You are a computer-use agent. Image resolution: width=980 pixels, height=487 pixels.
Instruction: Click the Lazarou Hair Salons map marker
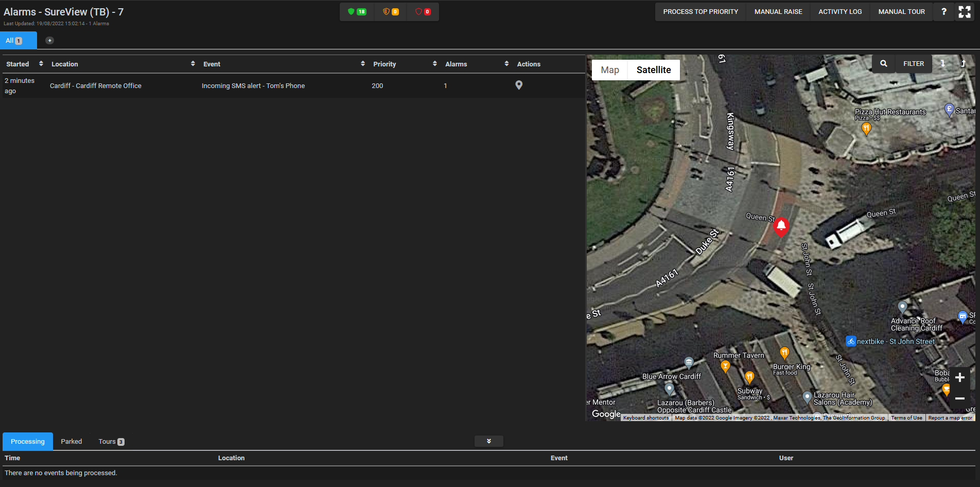coord(807,397)
